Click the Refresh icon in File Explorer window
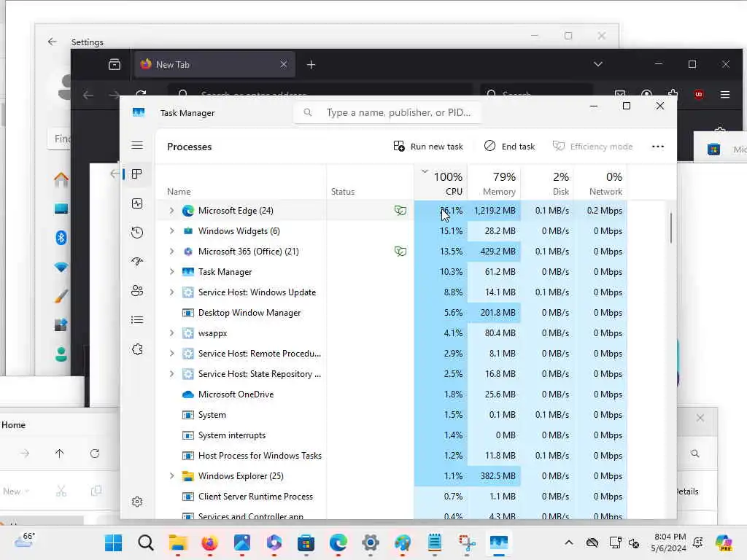 click(x=95, y=454)
